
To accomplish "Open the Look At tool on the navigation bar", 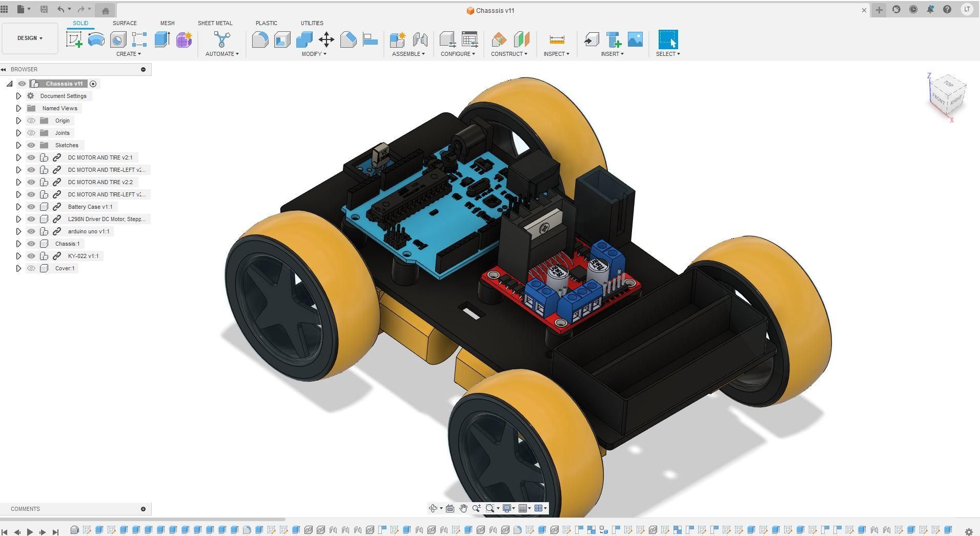I will pos(450,508).
